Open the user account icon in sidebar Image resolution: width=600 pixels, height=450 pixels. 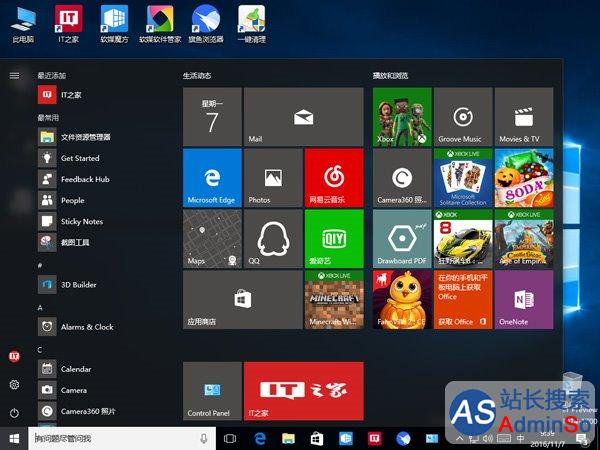point(14,356)
